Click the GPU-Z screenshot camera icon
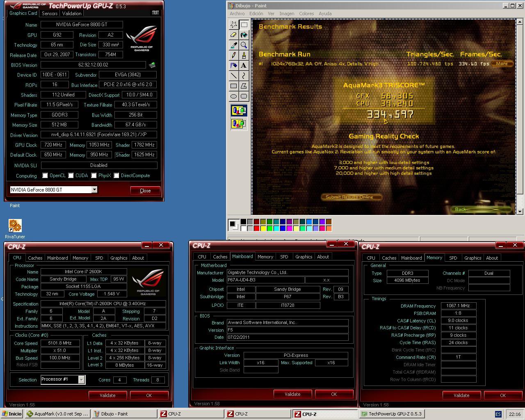525x420 pixels. point(155,13)
